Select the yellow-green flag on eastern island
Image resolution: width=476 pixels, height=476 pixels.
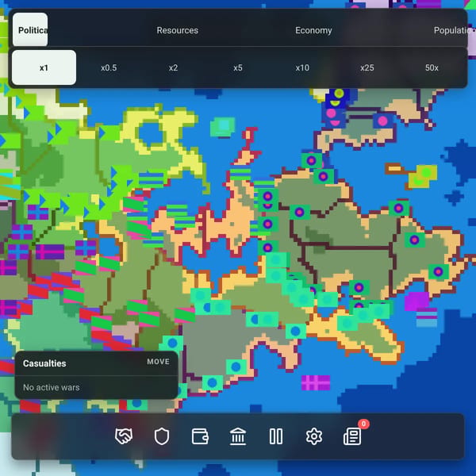423,176
